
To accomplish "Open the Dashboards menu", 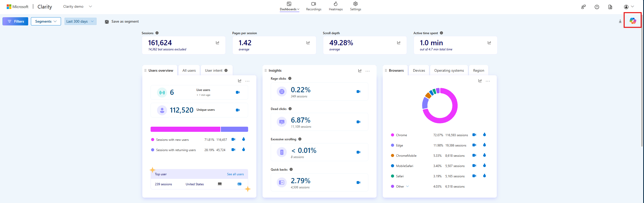I will pos(289,6).
